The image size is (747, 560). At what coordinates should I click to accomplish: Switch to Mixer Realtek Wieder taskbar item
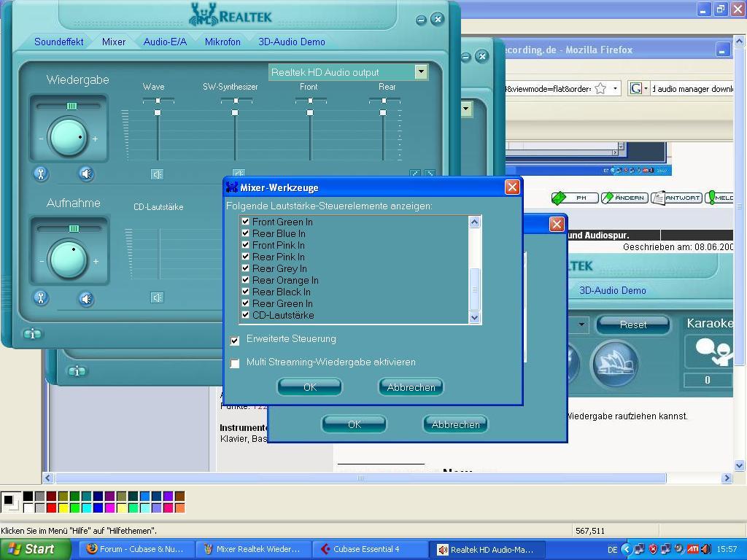click(x=253, y=549)
